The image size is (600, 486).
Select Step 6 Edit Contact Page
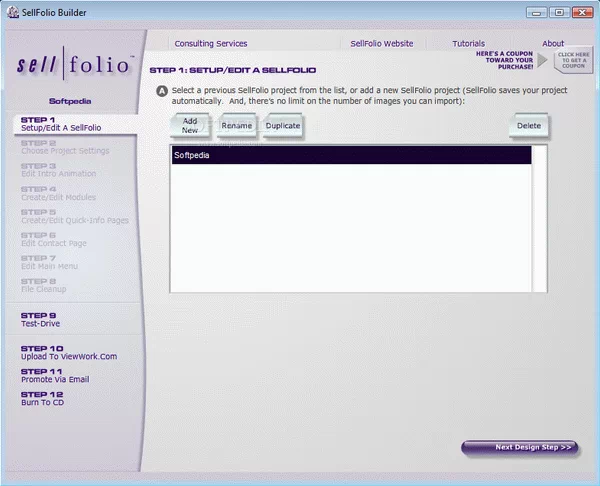pos(54,239)
